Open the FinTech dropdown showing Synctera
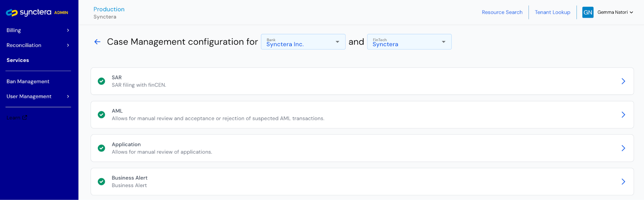This screenshot has height=200, width=644. coord(409,42)
